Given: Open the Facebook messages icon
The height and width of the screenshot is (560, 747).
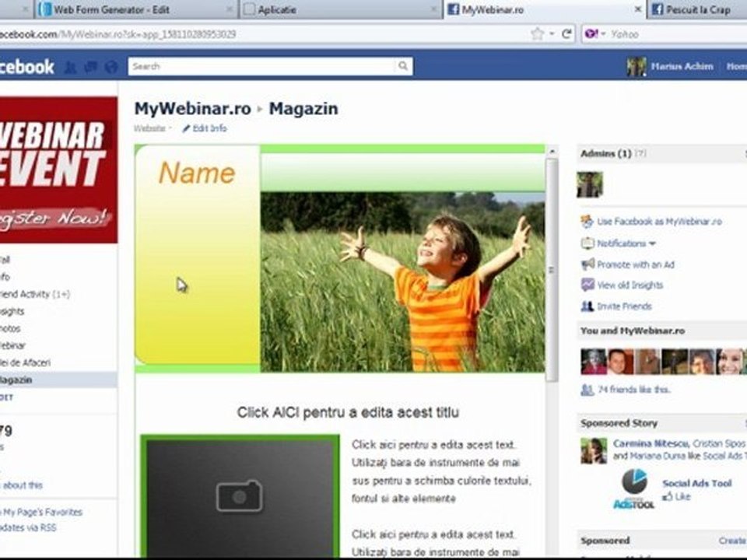Looking at the screenshot, I should [x=90, y=67].
